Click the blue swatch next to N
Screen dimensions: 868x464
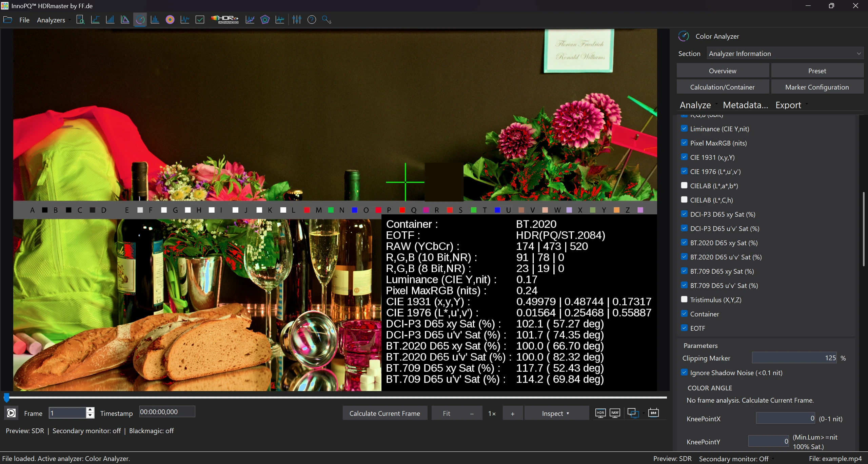354,210
